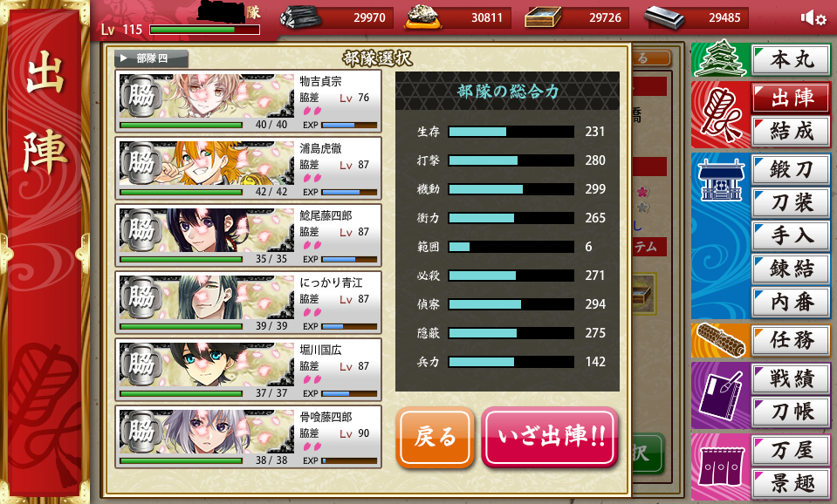
Task: Click the いざ出陣!! sortie button
Action: (550, 438)
